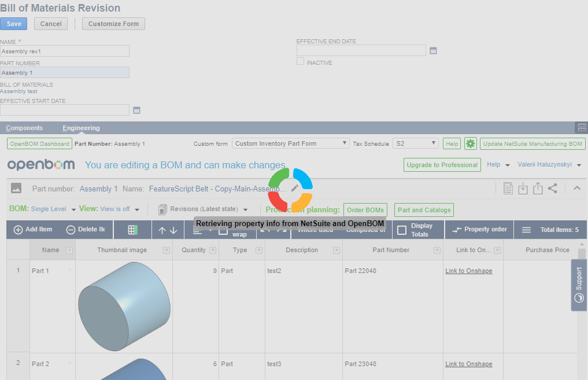Click the upload import icon
This screenshot has width=588, height=380.
coord(538,188)
